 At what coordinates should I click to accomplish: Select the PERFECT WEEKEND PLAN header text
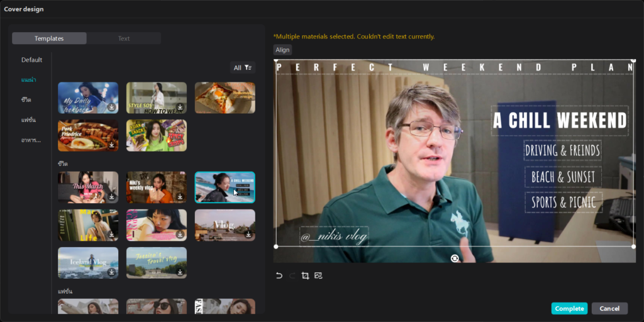click(455, 67)
